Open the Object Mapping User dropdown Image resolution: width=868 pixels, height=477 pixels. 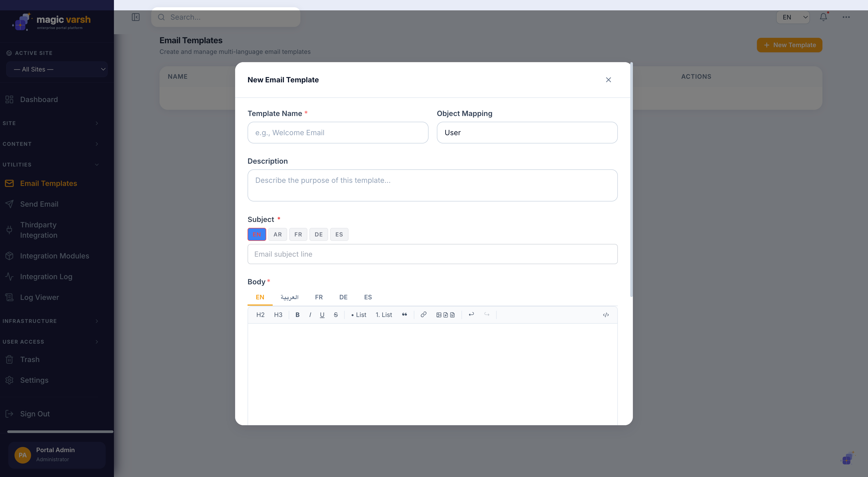[527, 133]
